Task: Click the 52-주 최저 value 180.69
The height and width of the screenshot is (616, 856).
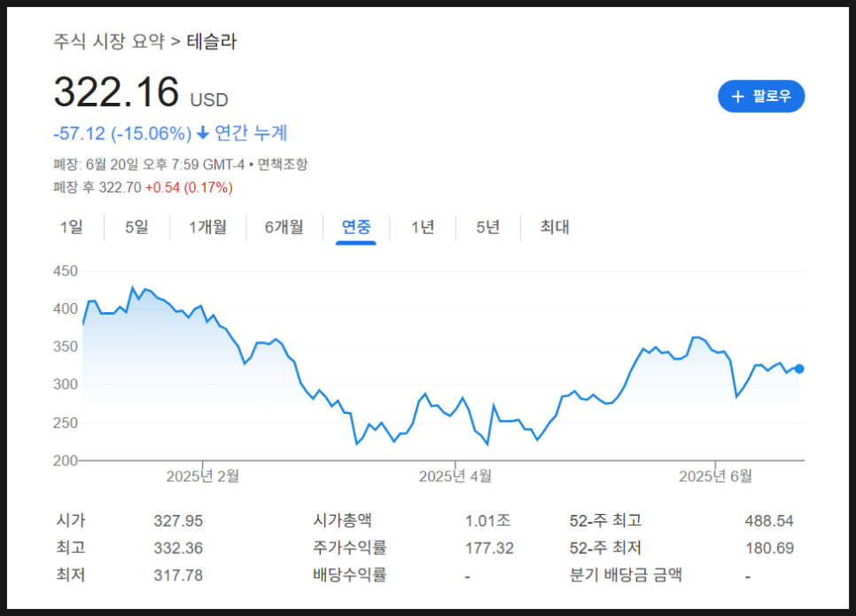Action: [770, 548]
